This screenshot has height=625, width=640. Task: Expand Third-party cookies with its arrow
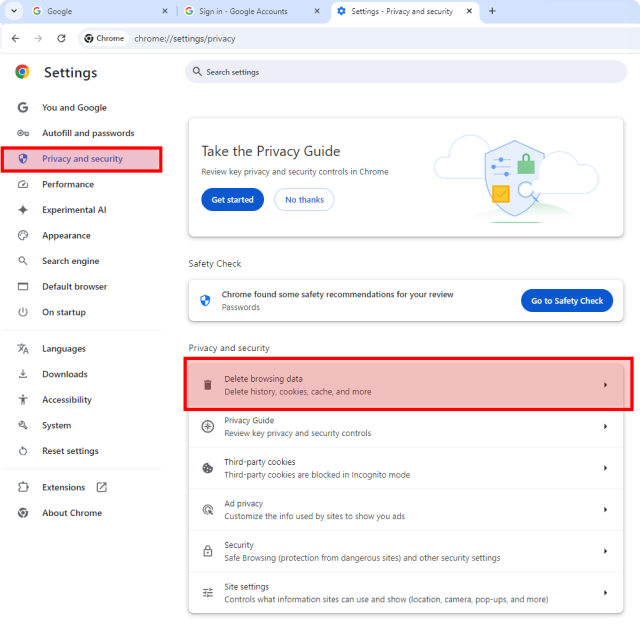605,468
